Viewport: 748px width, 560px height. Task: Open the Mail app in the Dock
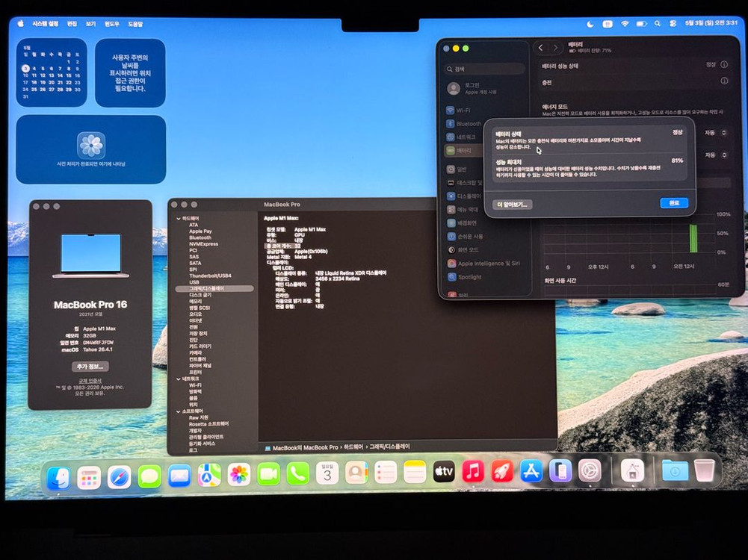179,476
